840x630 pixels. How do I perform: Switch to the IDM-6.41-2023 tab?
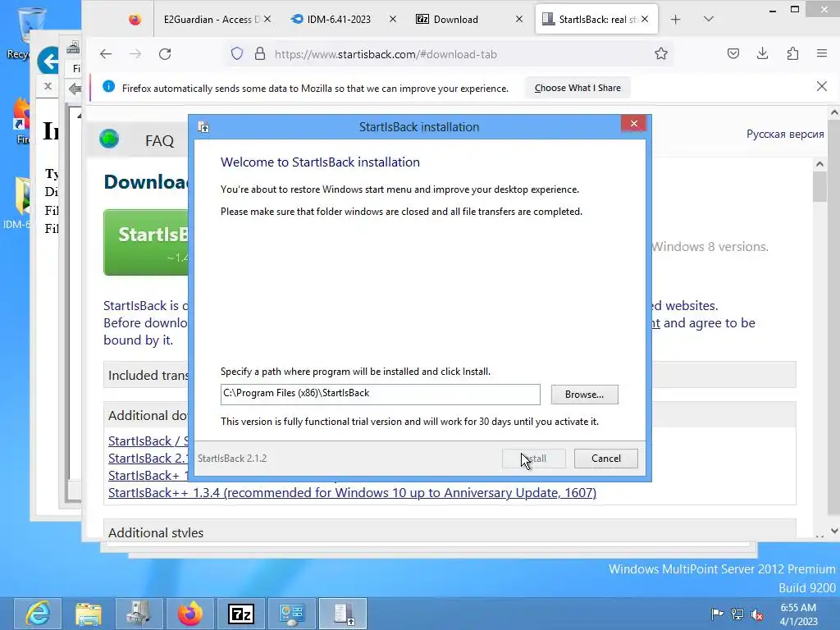(x=339, y=20)
